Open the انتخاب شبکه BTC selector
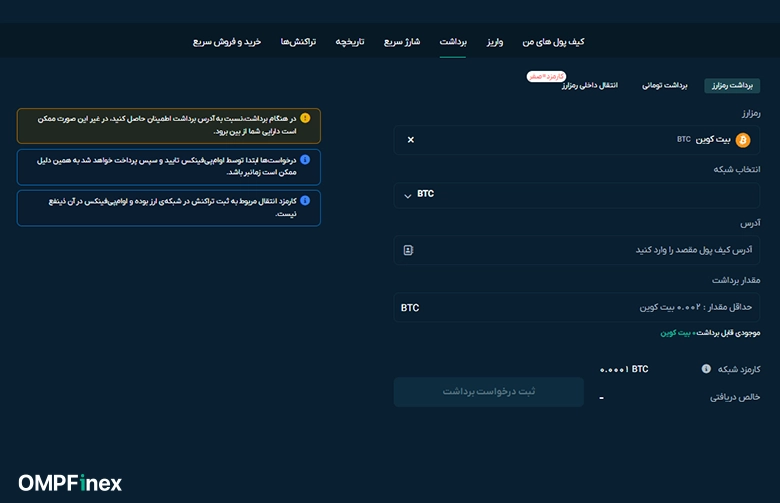This screenshot has height=503, width=780. (577, 195)
